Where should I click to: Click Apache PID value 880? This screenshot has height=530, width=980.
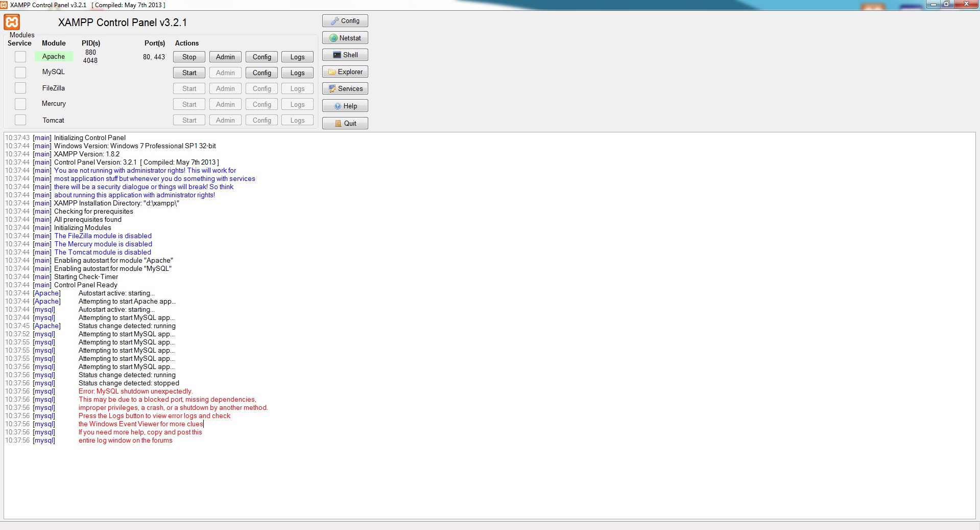click(x=90, y=52)
